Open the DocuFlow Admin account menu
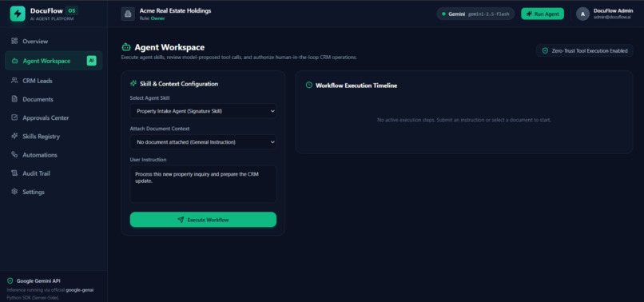This screenshot has width=644, height=302. click(605, 14)
